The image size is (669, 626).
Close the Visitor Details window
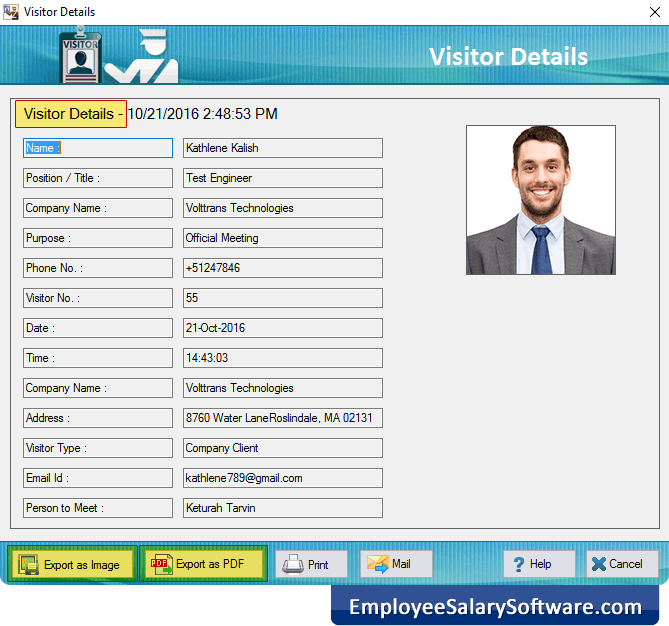(654, 12)
